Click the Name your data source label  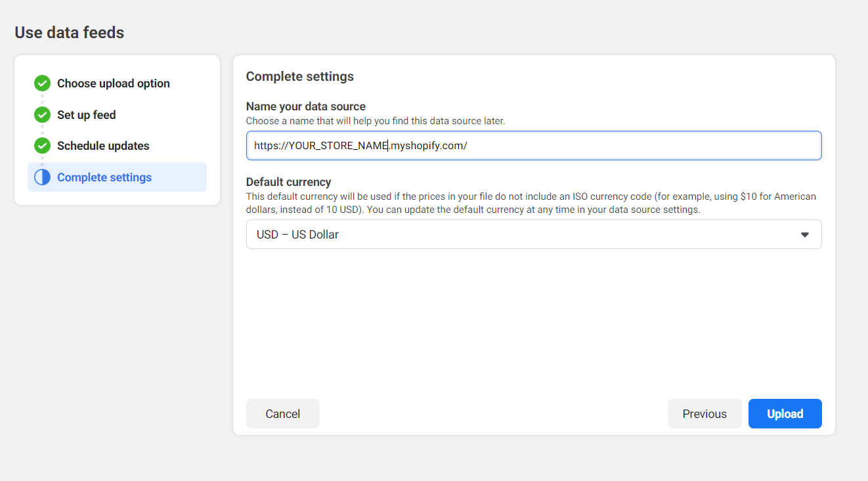pyautogui.click(x=305, y=106)
